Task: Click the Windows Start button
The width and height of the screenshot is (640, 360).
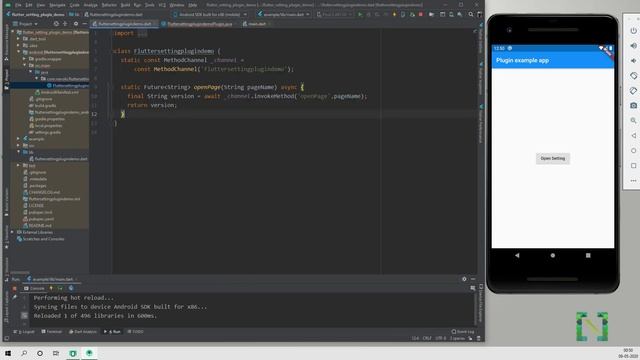Action: (8, 353)
